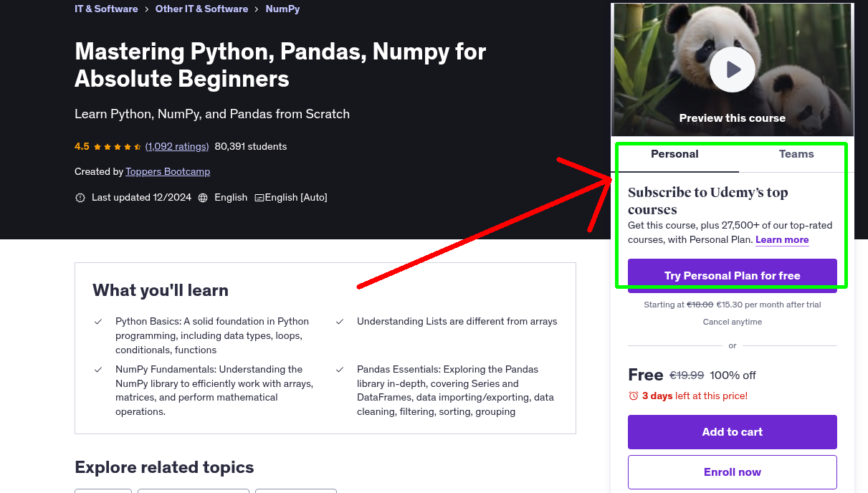Click the alarm clock icon beside 3 days
This screenshot has height=493, width=868.
(x=633, y=396)
